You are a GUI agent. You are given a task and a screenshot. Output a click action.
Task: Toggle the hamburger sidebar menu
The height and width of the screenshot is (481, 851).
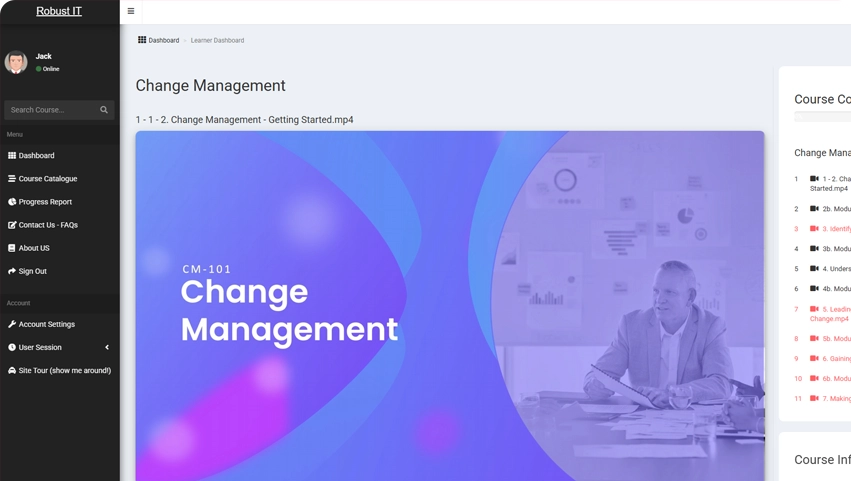coord(131,11)
